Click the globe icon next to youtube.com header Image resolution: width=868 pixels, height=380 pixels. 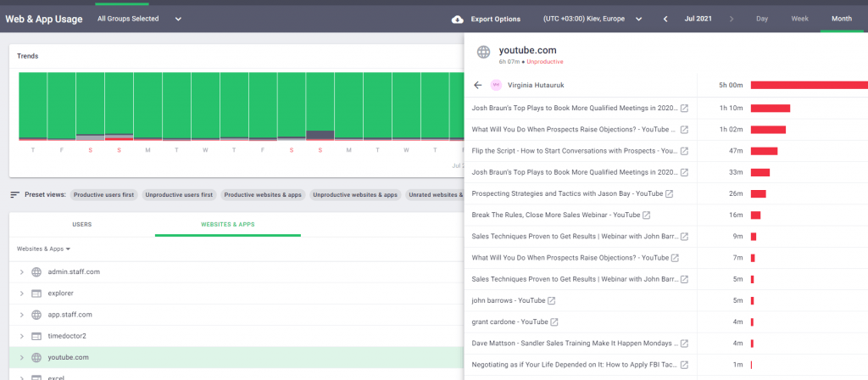point(483,53)
